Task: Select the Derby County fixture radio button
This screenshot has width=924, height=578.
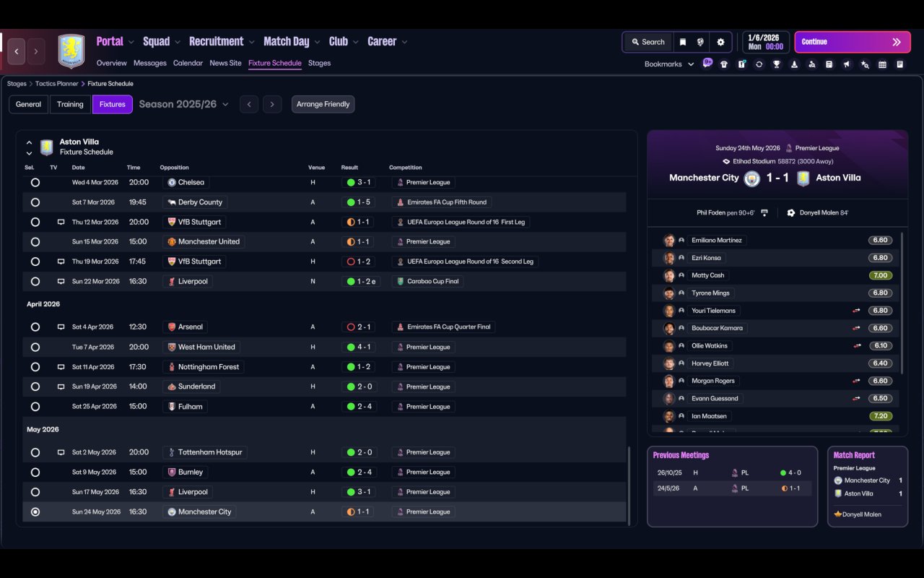Action: point(35,202)
